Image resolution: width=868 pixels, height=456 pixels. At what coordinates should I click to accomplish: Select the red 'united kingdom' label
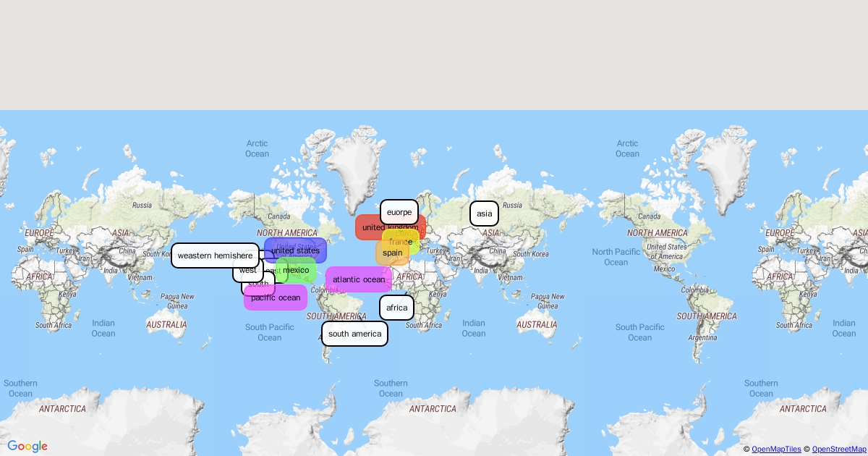(370, 227)
